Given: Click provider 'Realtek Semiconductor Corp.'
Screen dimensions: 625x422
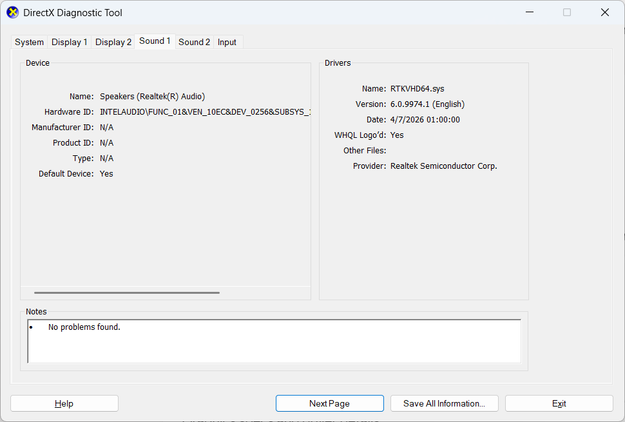Looking at the screenshot, I should (444, 166).
